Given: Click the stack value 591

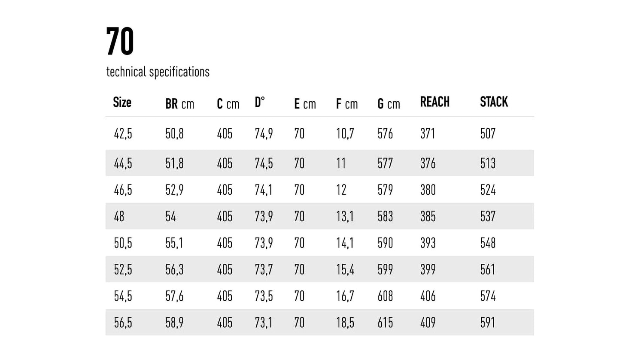Looking at the screenshot, I should 487,323.
